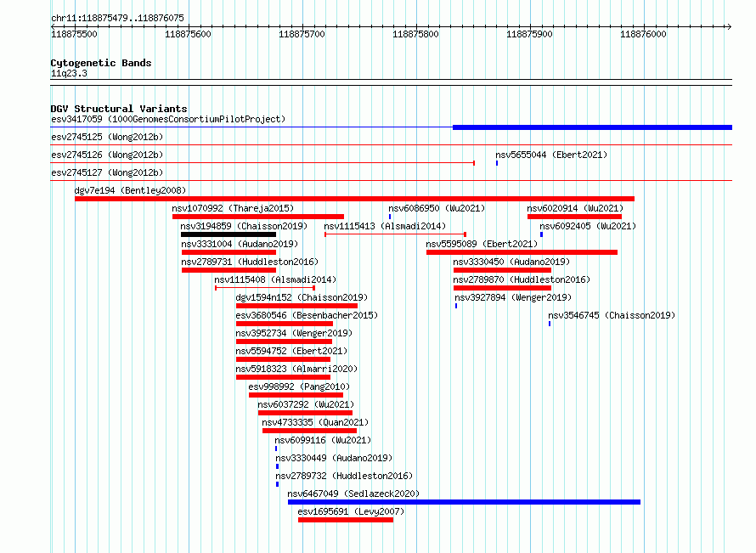Click nsv2789870 (Huddleston2016) label
This screenshot has height=553, width=756.
[x=522, y=279]
